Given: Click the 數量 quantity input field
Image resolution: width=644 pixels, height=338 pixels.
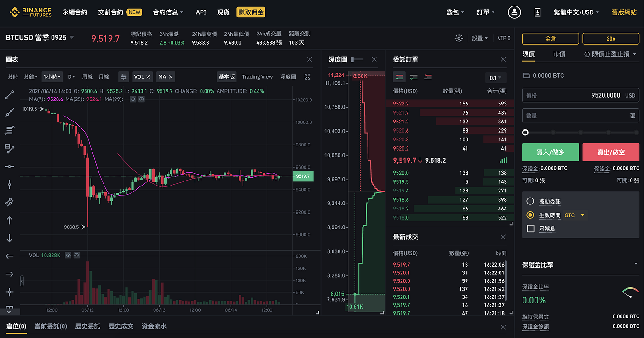Looking at the screenshot, I should [x=581, y=116].
